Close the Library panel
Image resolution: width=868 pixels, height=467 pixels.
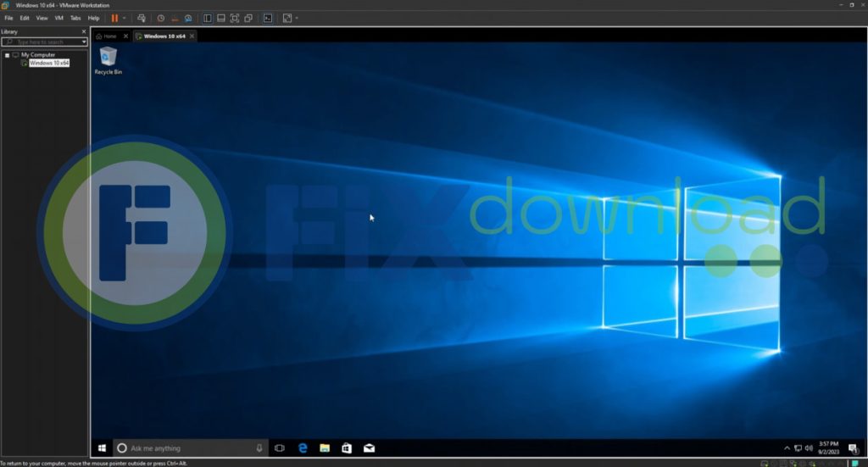pyautogui.click(x=83, y=31)
